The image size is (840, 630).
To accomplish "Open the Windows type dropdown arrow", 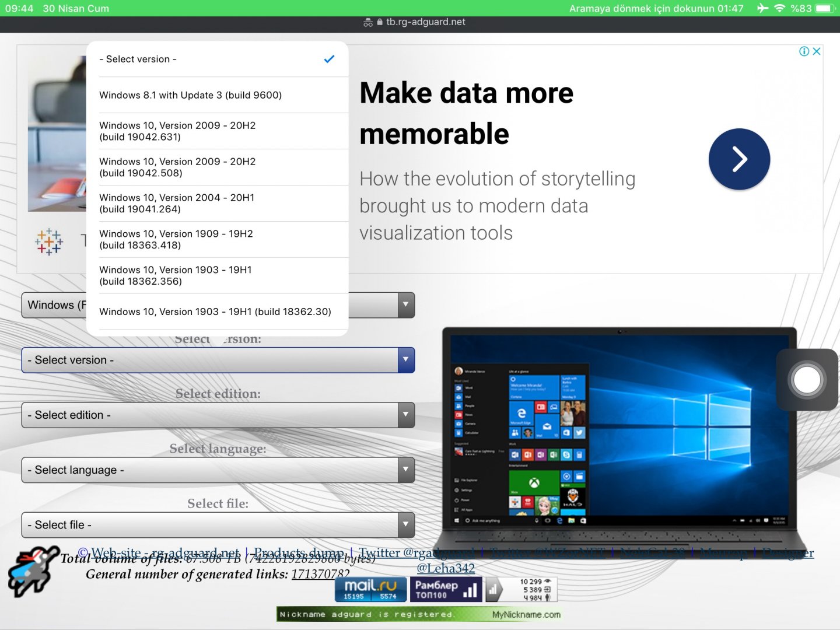I will click(406, 304).
